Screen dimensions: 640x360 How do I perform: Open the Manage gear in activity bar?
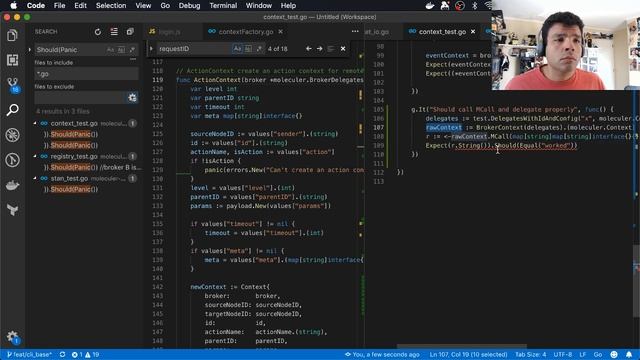click(13, 337)
